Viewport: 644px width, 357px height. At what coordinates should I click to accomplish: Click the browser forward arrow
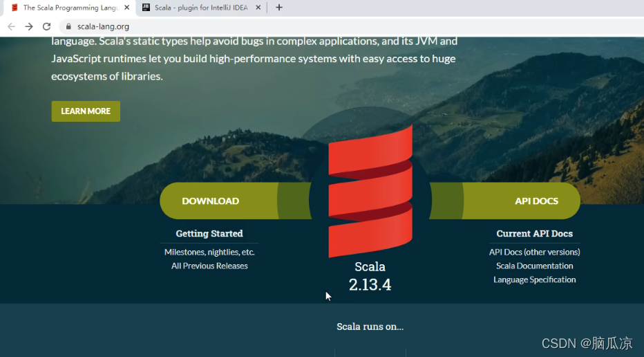29,26
